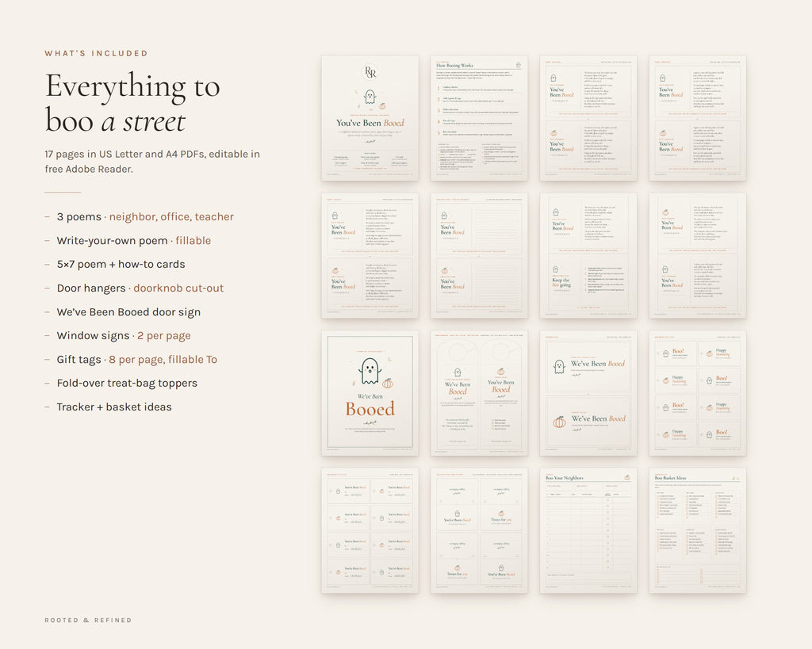812x649 pixels.
Task: Open the two-per-page window signs thumbnail
Action: pos(588,393)
